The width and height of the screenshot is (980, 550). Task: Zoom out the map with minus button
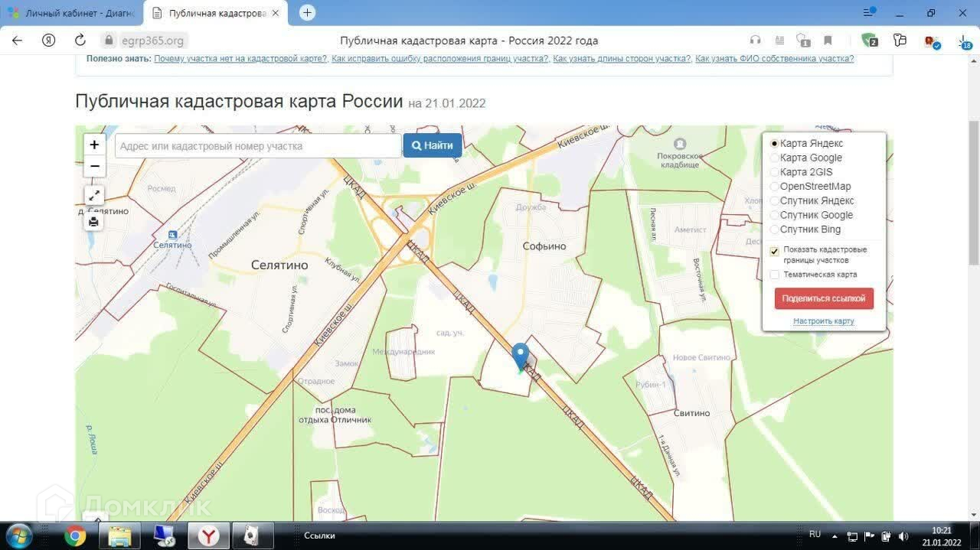point(94,166)
